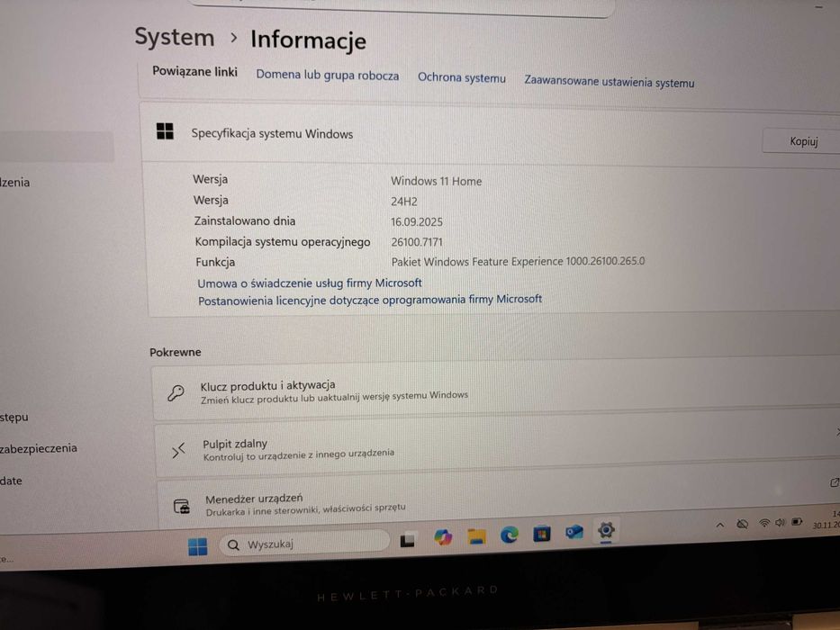Open the taskbar clock and date
Viewport: 840px width, 630px height.
[826, 519]
